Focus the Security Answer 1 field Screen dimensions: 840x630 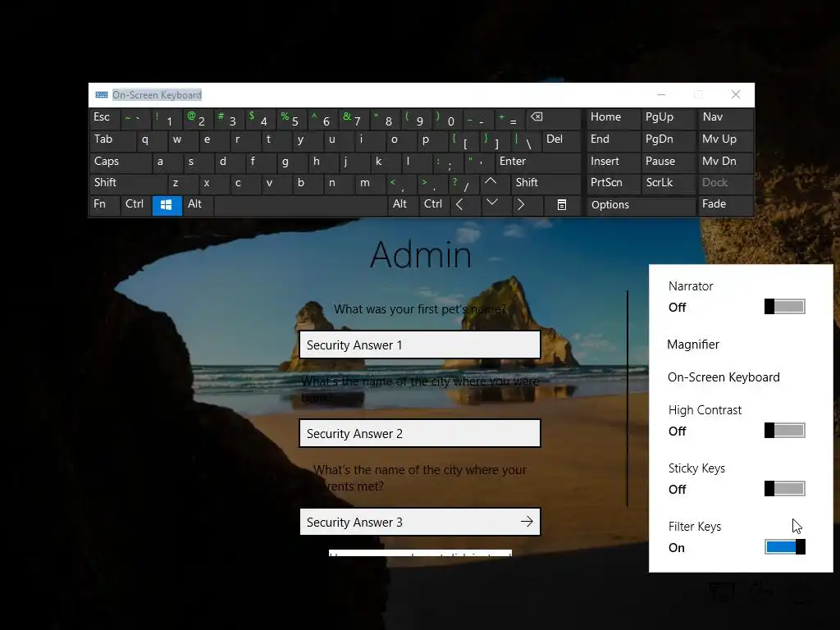click(419, 345)
